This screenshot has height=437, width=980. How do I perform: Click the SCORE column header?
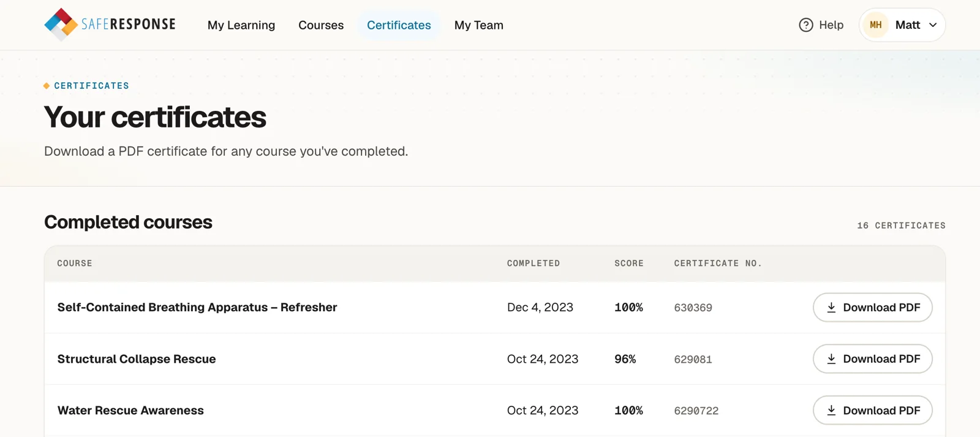click(x=629, y=264)
